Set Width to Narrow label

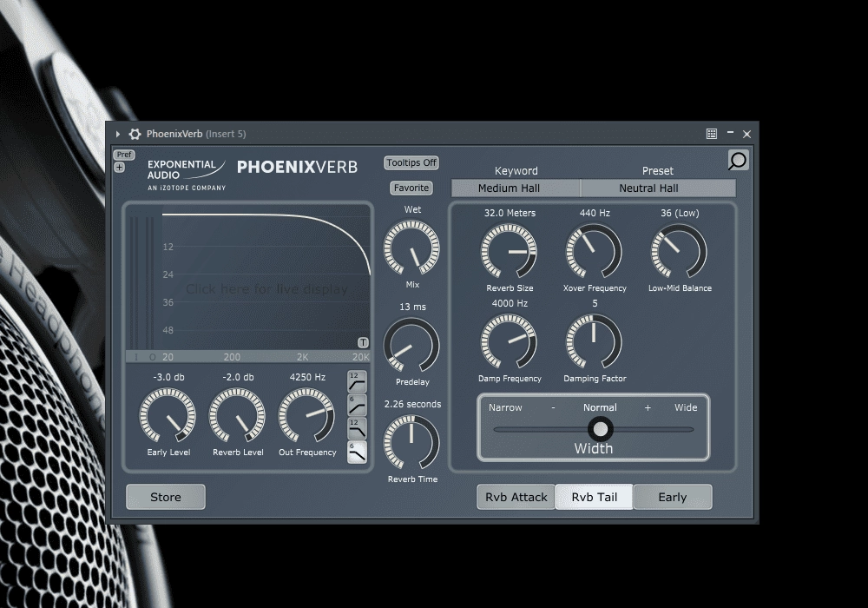point(505,407)
